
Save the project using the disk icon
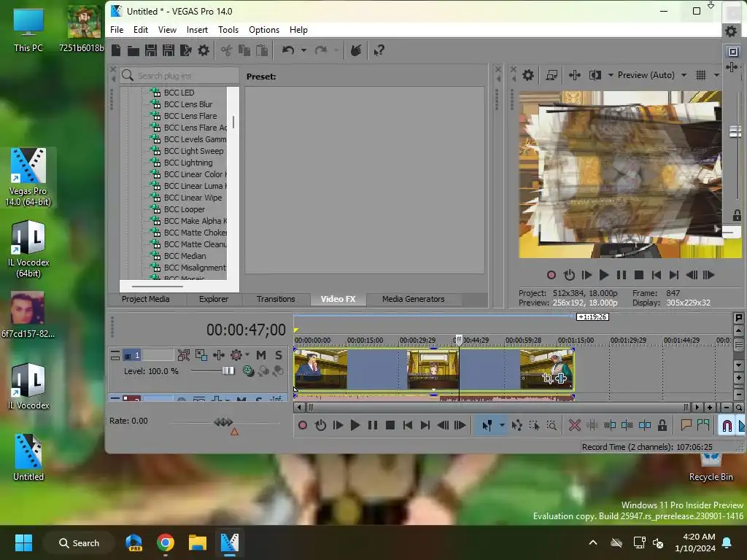[151, 50]
